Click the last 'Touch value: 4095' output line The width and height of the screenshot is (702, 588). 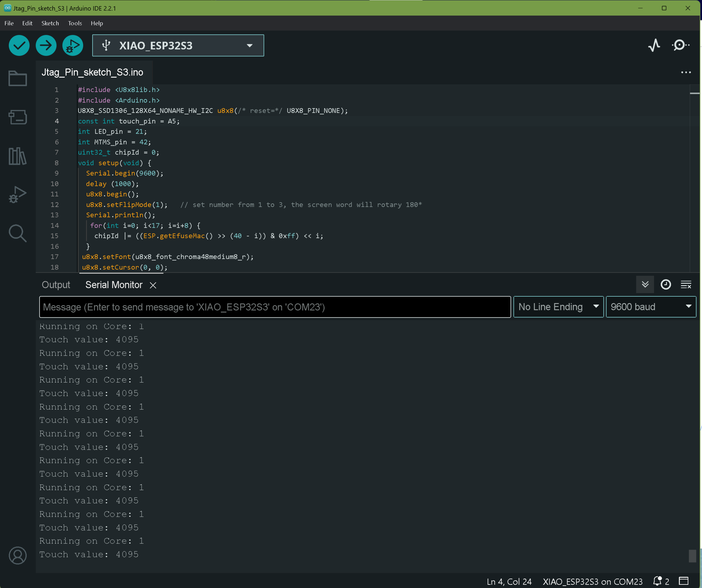pos(89,554)
